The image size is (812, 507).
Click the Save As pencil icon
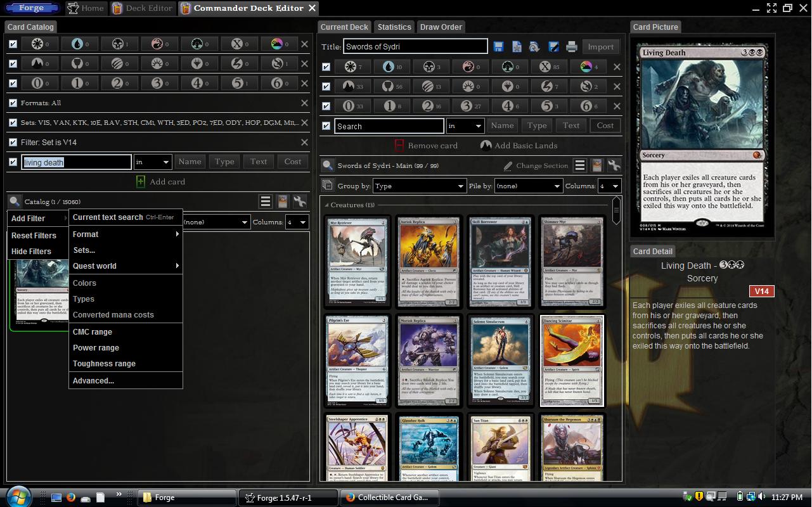(x=553, y=46)
